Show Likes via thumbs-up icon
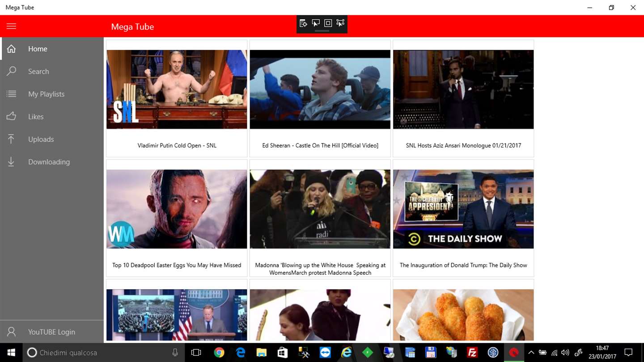 point(11,117)
